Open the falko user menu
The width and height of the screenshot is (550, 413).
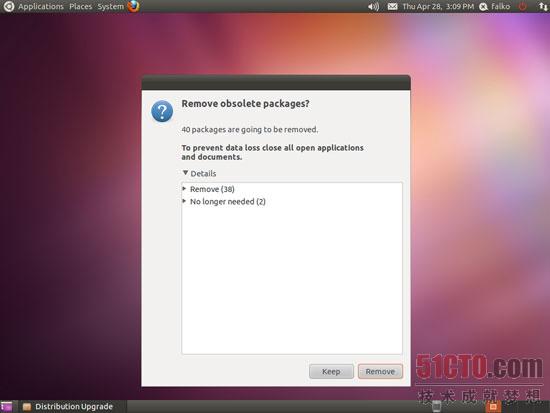(x=495, y=7)
